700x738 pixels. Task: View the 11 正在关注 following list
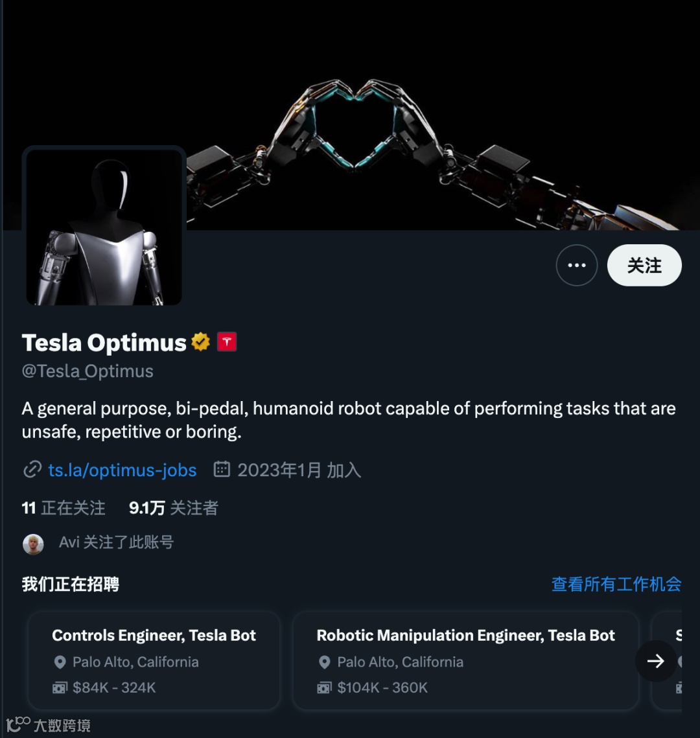(64, 508)
